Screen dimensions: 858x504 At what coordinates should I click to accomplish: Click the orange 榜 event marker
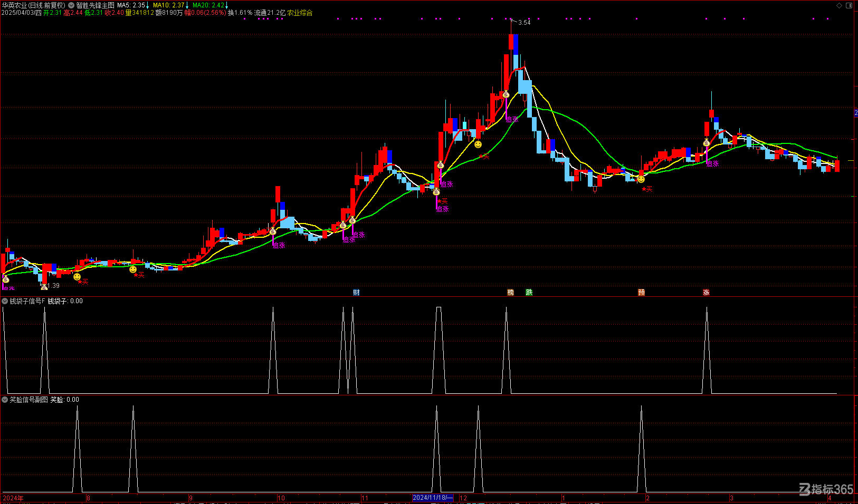click(510, 293)
